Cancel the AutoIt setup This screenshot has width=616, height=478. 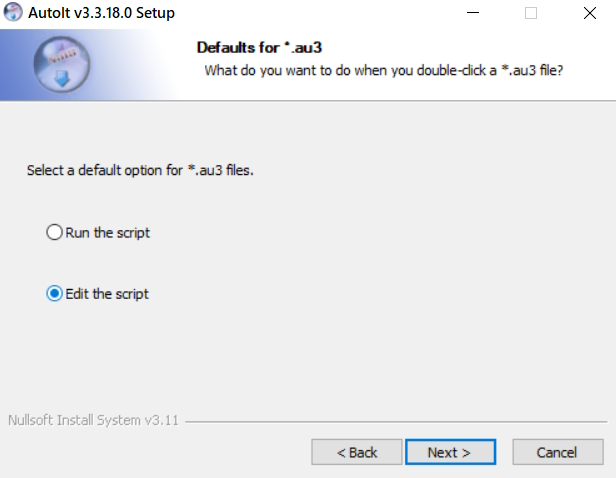557,452
